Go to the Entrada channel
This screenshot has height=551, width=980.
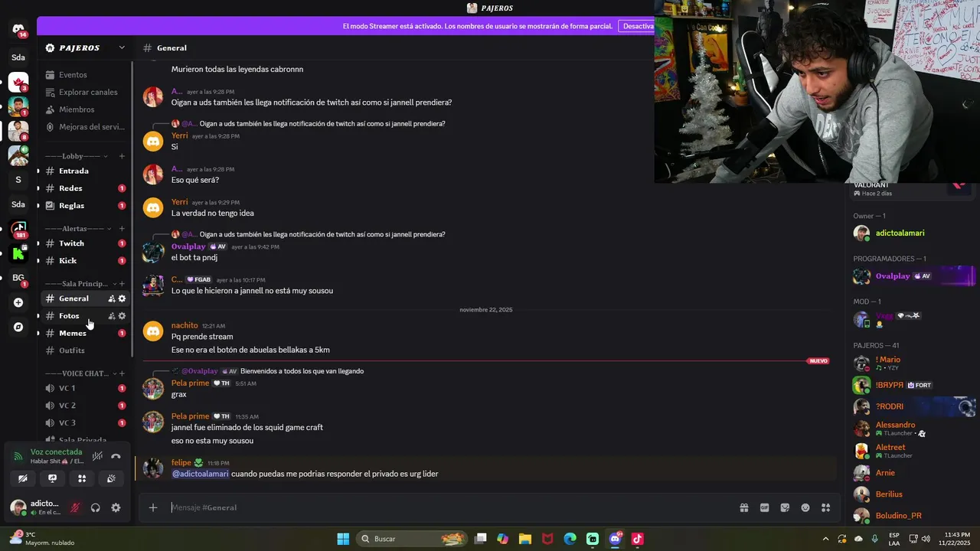(84, 171)
